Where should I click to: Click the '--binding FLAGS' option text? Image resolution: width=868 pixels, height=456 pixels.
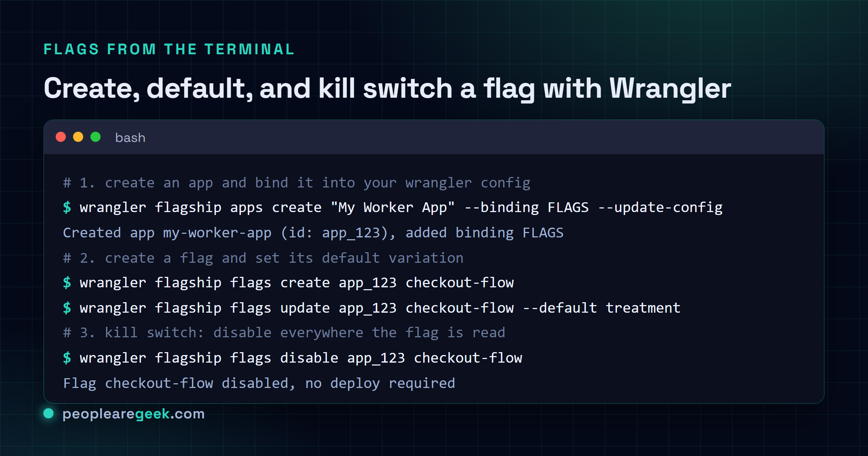[527, 208]
